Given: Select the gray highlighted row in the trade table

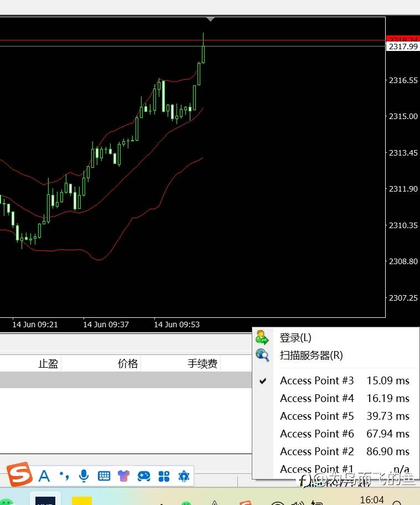Looking at the screenshot, I should point(126,380).
